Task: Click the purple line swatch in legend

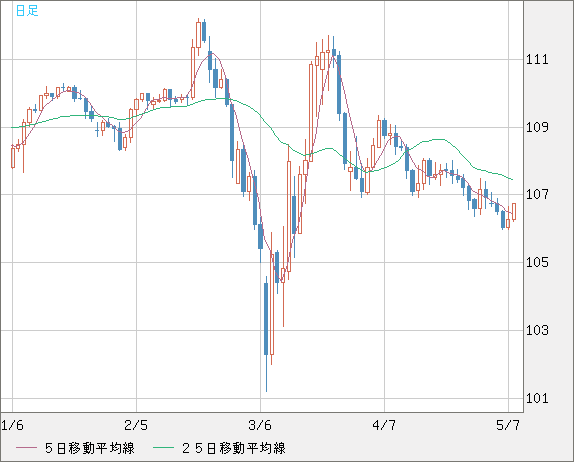Action: click(26, 448)
